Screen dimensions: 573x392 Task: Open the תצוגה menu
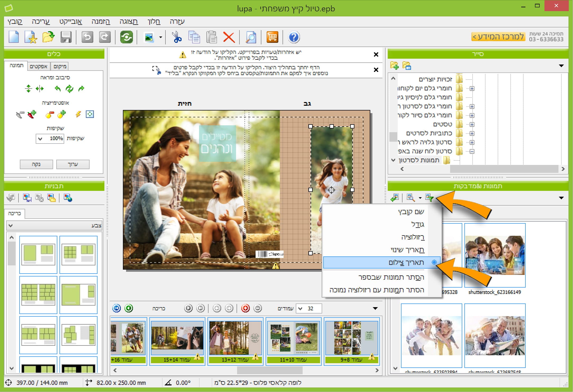(128, 22)
